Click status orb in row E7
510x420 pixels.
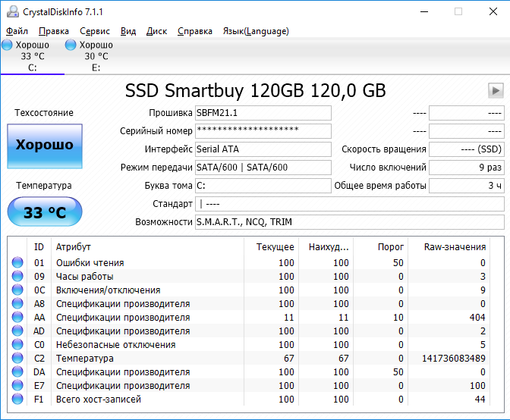point(17,385)
